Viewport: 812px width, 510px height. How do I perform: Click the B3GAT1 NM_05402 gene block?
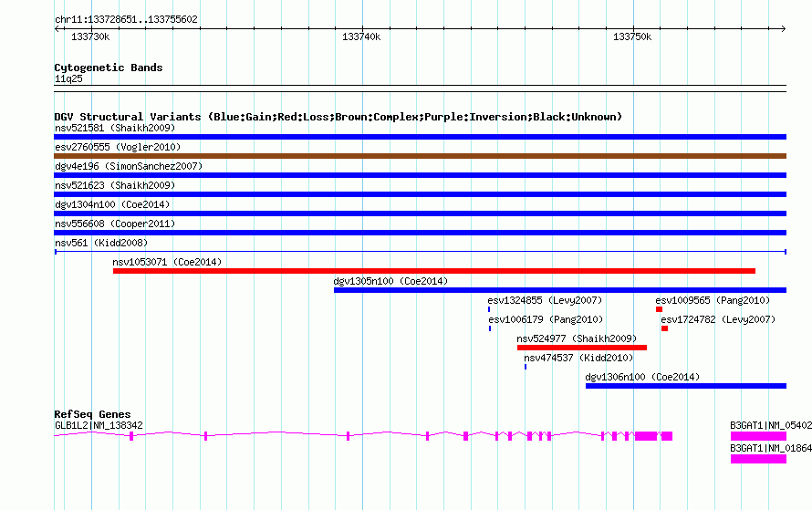(x=757, y=437)
